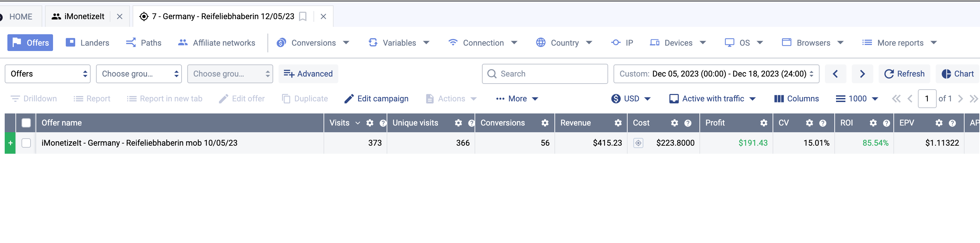Open the first Choose group dropdown
Image resolution: width=980 pixels, height=243 pixels.
(x=139, y=74)
